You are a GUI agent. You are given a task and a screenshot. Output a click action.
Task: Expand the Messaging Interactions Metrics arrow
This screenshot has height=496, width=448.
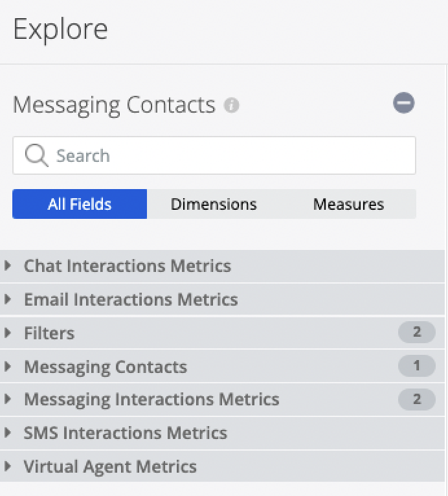tap(8, 400)
